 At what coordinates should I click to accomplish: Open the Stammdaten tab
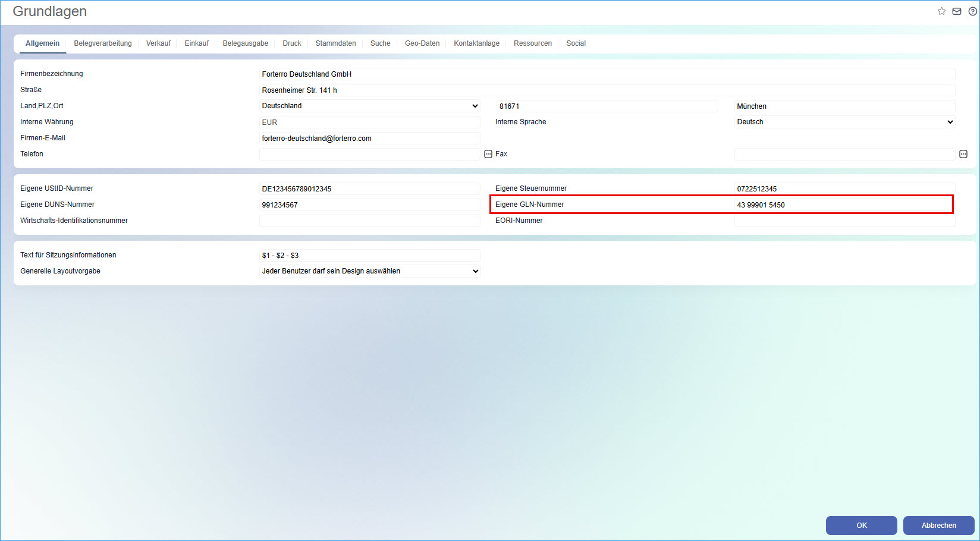click(x=336, y=43)
